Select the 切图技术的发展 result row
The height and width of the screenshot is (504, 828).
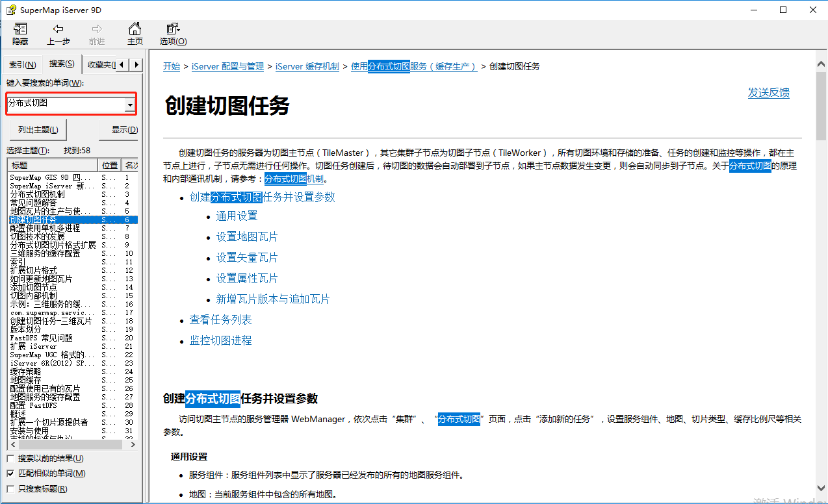coord(73,236)
